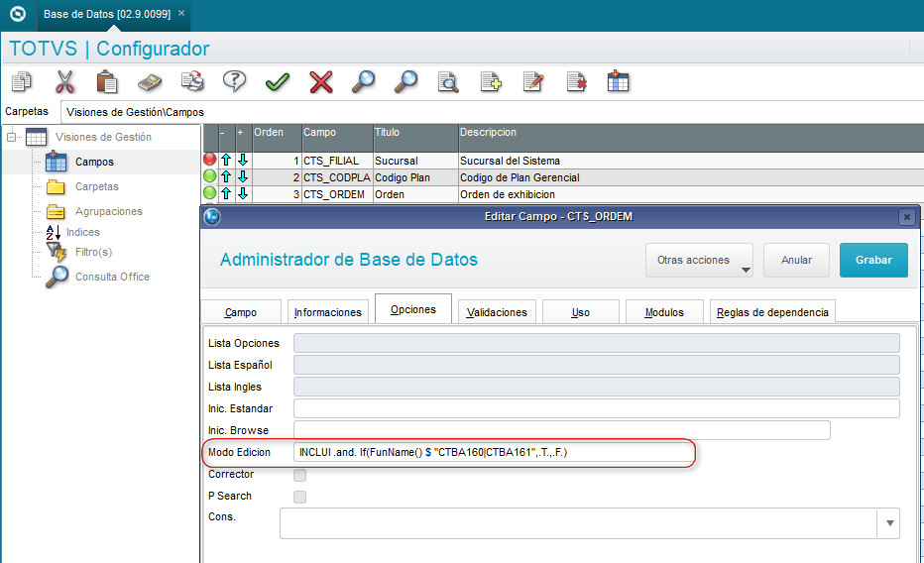Screen dimensions: 924x563
Task: Open Consulta Office in the tree
Action: click(112, 277)
